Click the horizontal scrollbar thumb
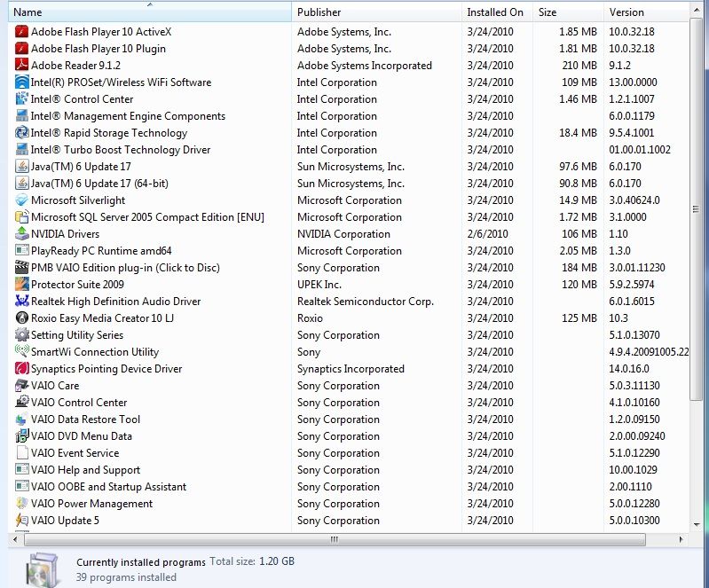The image size is (709, 588). coord(335,539)
